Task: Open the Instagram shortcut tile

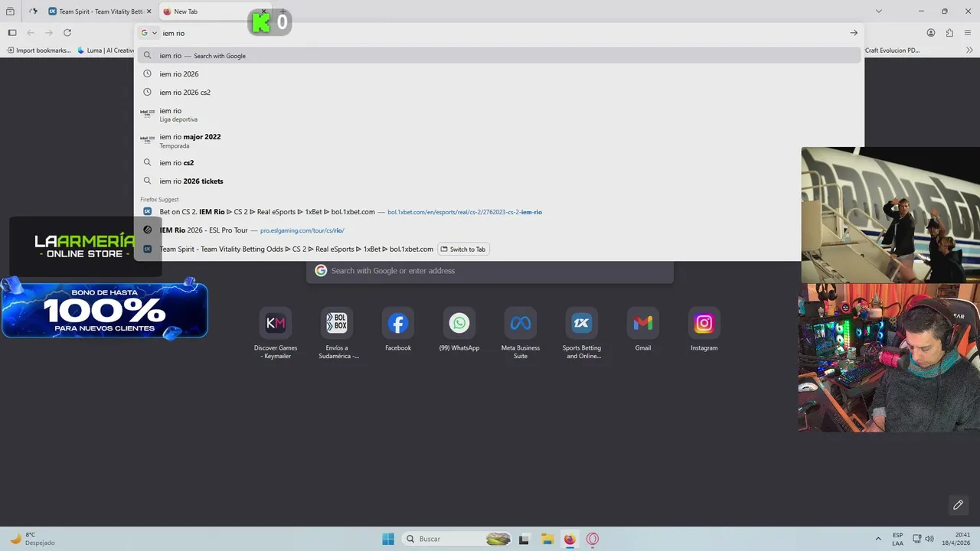Action: coord(704,329)
